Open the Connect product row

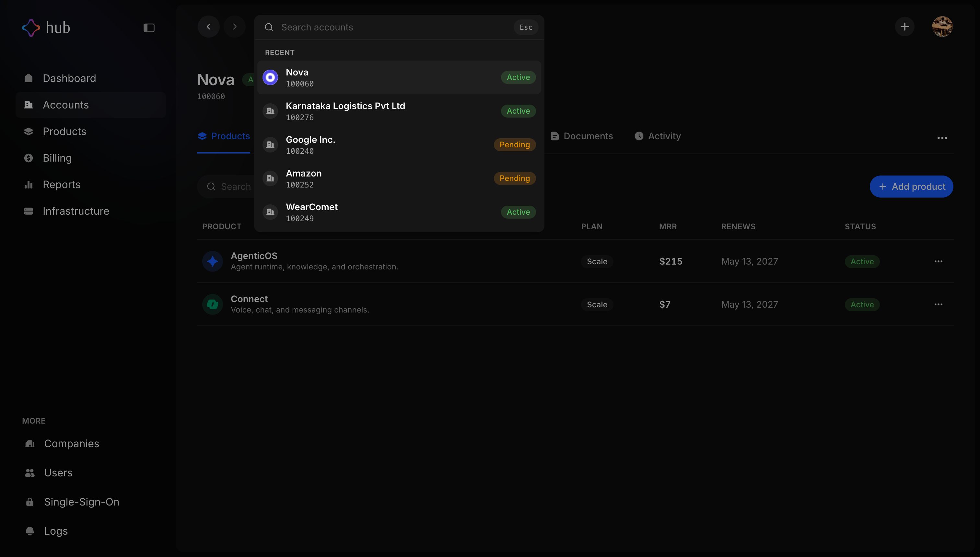point(575,305)
